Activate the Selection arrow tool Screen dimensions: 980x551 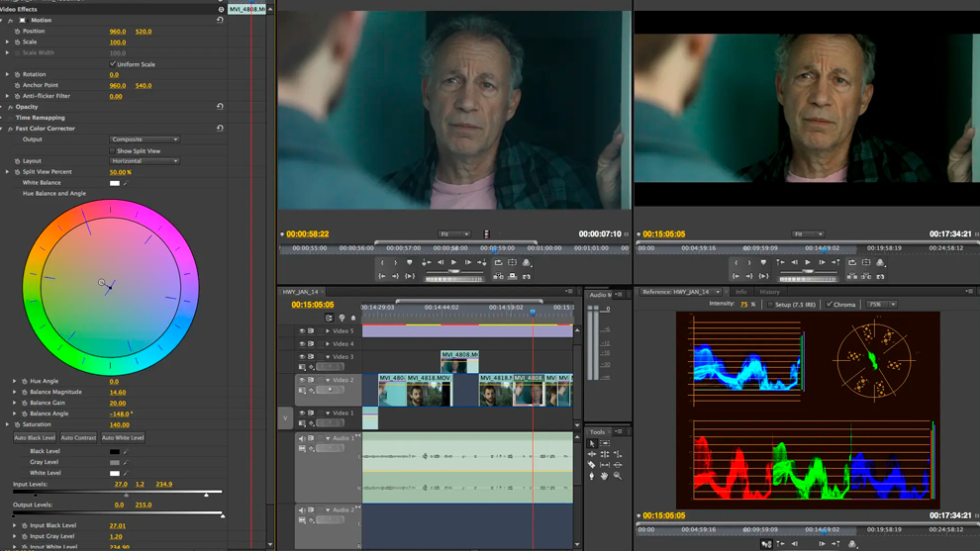(592, 443)
